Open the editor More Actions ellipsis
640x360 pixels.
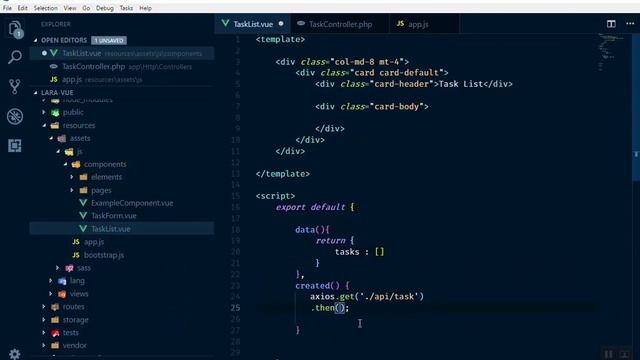coord(630,24)
